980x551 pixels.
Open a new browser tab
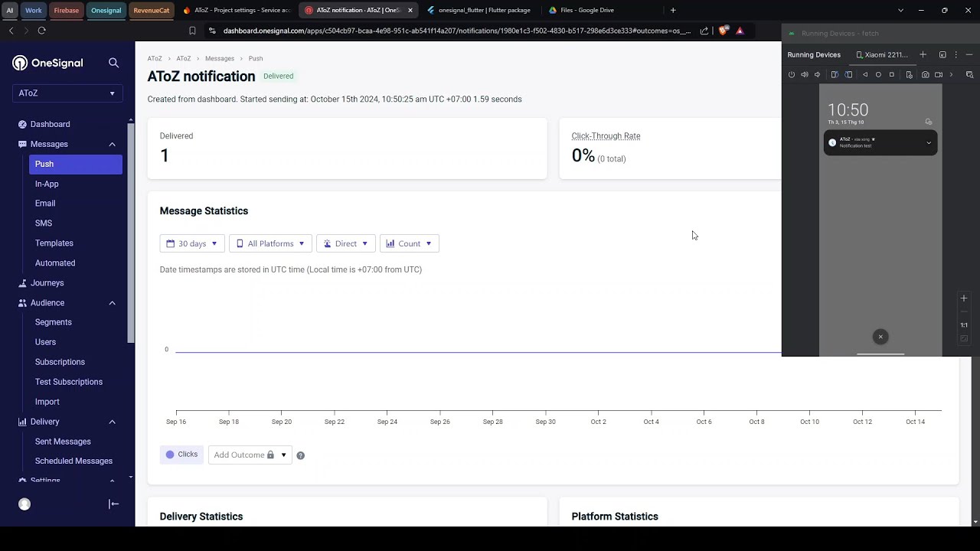(x=673, y=10)
